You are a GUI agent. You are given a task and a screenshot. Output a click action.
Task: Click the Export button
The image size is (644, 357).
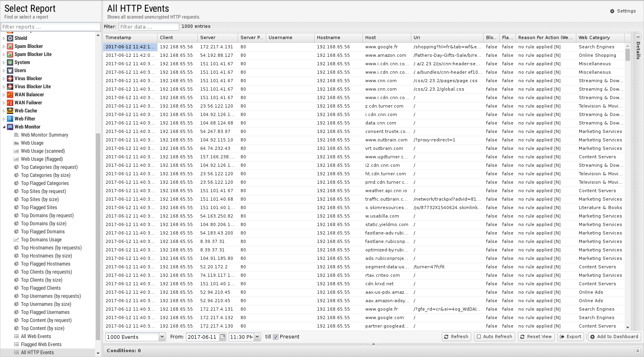coord(569,337)
